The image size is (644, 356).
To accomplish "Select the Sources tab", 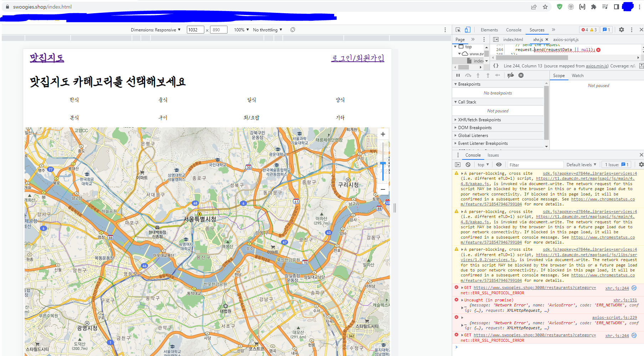I will click(537, 30).
